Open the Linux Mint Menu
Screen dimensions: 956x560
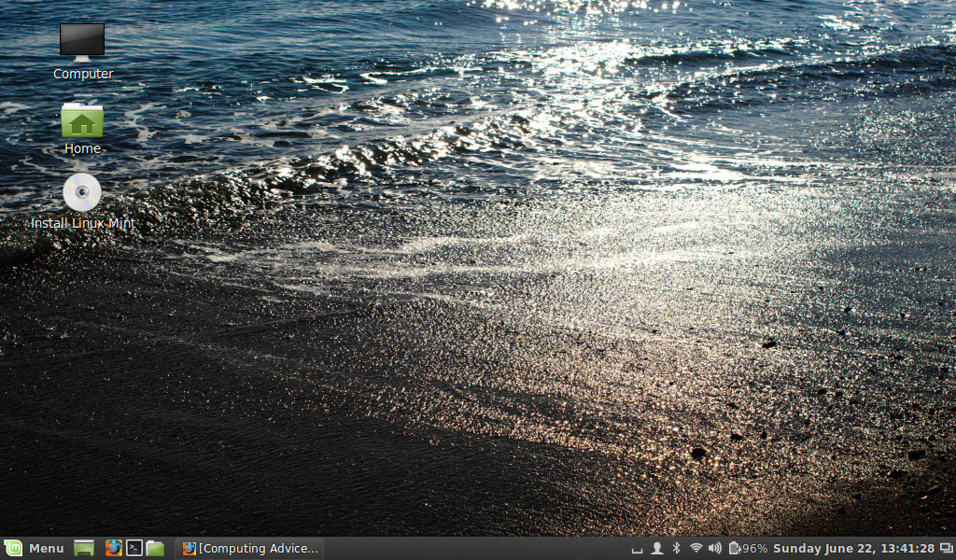pyautogui.click(x=34, y=548)
